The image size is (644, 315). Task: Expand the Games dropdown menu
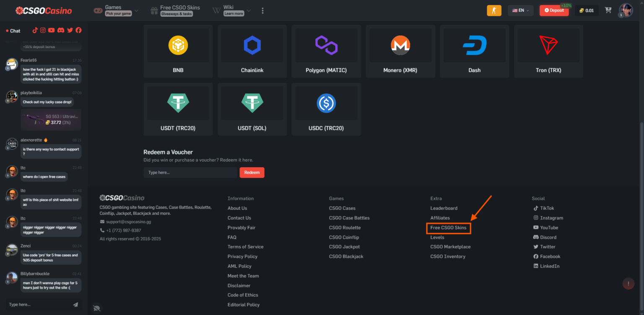coord(116,10)
